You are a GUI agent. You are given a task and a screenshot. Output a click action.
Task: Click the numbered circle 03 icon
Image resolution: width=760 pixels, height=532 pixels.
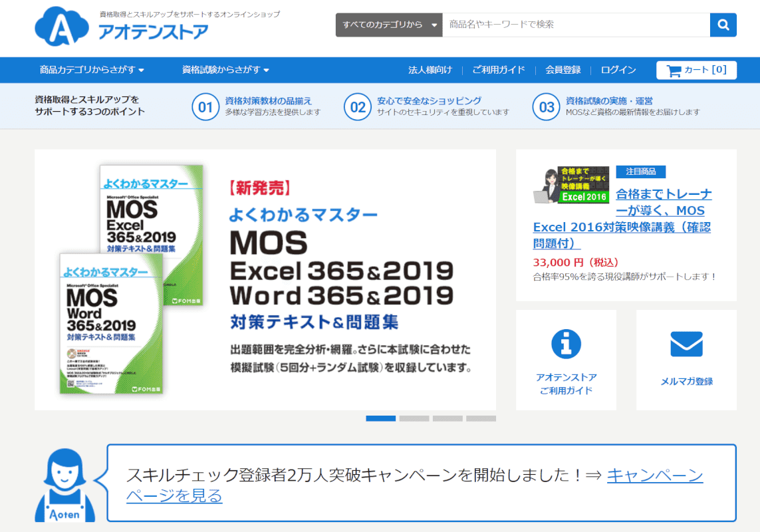pyautogui.click(x=547, y=106)
